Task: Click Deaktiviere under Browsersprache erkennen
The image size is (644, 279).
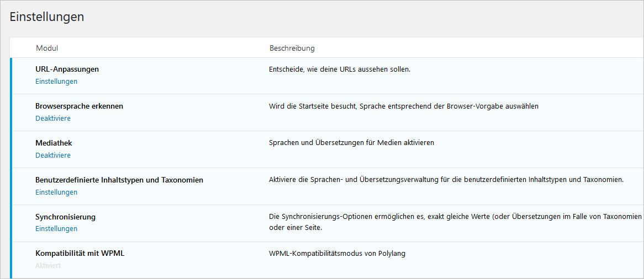Action: [53, 118]
